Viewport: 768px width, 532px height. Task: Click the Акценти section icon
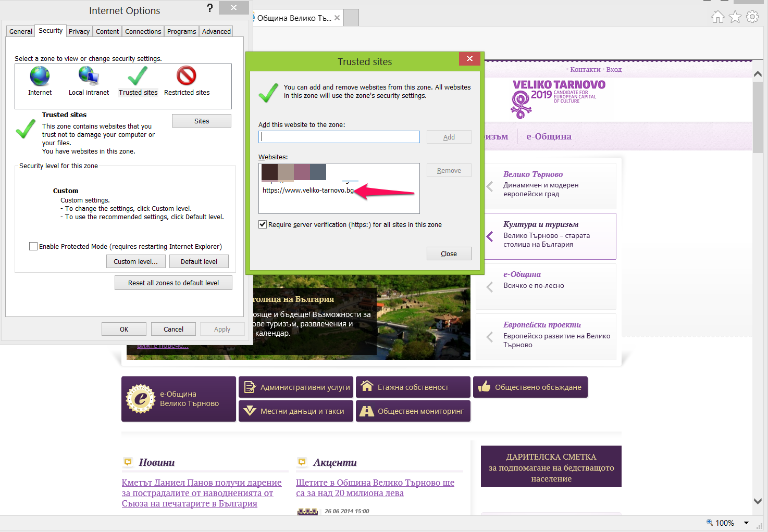click(x=302, y=462)
